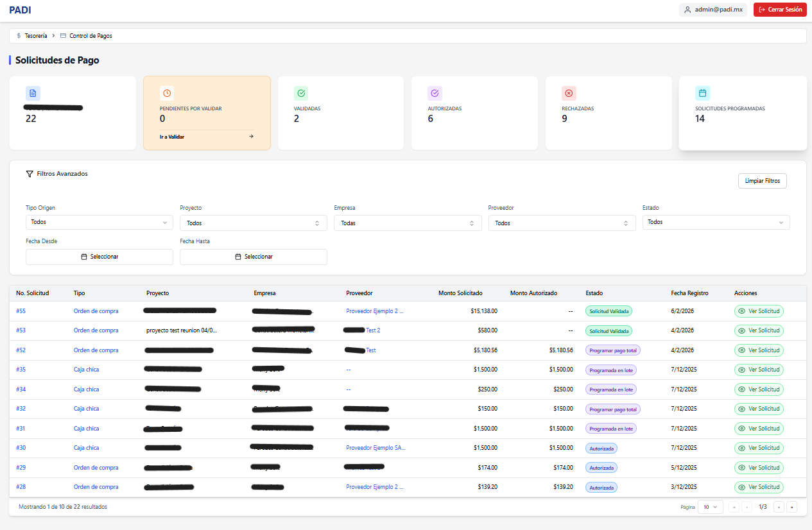Click calendar icon in Solicitudes Programadas card

(x=702, y=93)
